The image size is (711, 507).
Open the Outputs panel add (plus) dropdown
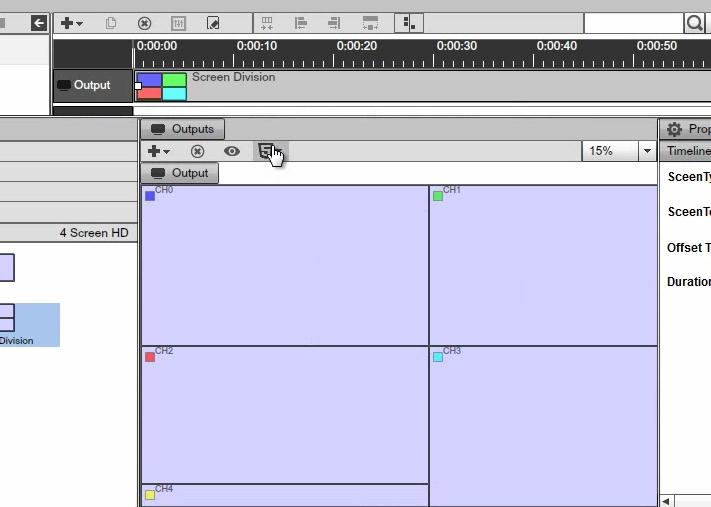(x=158, y=151)
